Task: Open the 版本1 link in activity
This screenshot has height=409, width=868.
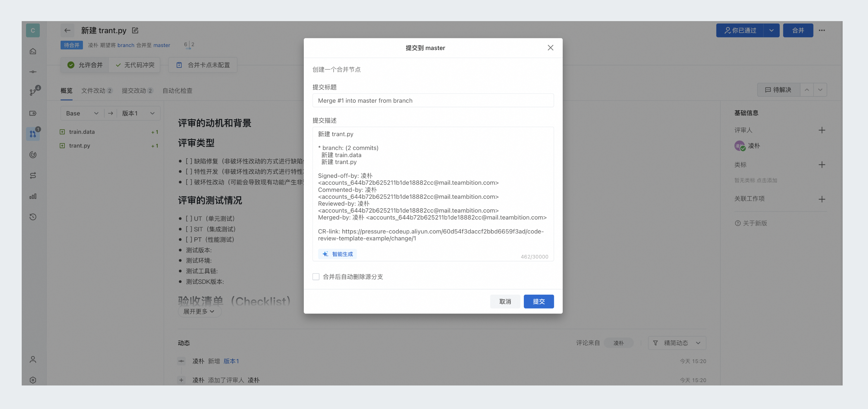Action: pos(231,361)
